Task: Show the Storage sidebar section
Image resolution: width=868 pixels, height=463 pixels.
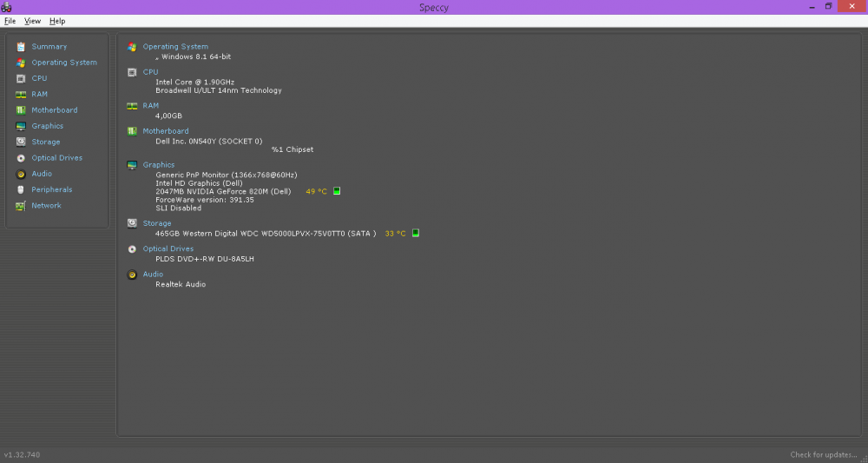Action: pos(46,142)
